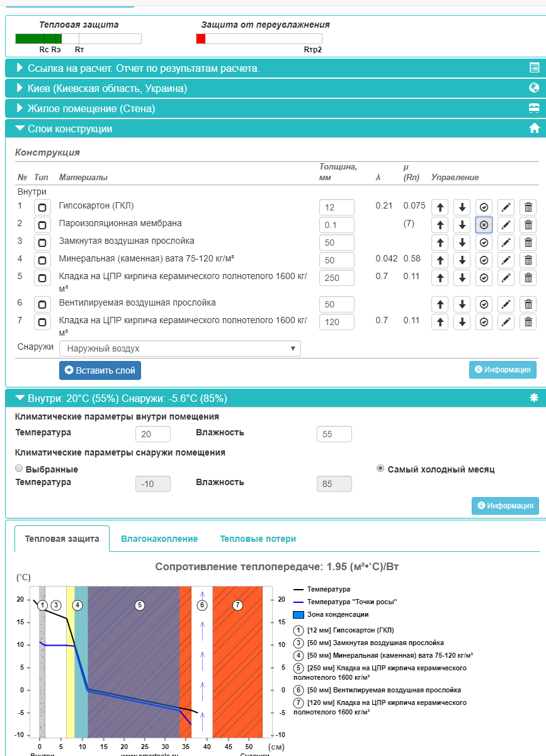
Task: Toggle type box for 250 mm brick layer
Action: click(x=42, y=277)
